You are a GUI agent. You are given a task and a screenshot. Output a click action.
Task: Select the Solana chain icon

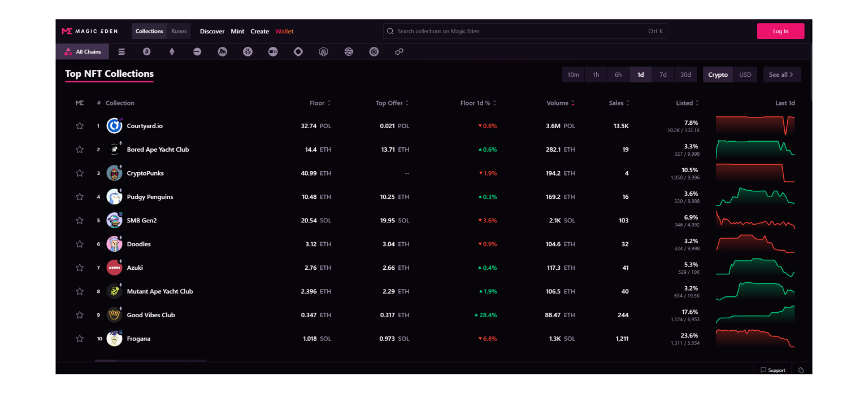tap(121, 52)
